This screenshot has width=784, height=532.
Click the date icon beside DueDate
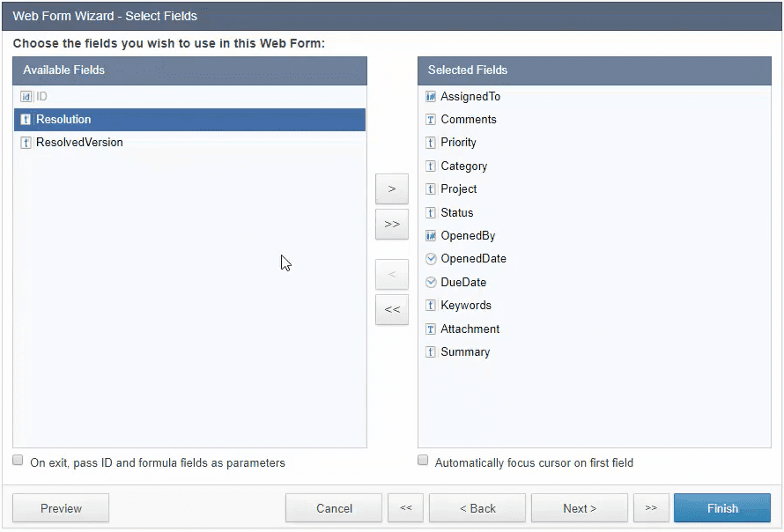tap(431, 283)
